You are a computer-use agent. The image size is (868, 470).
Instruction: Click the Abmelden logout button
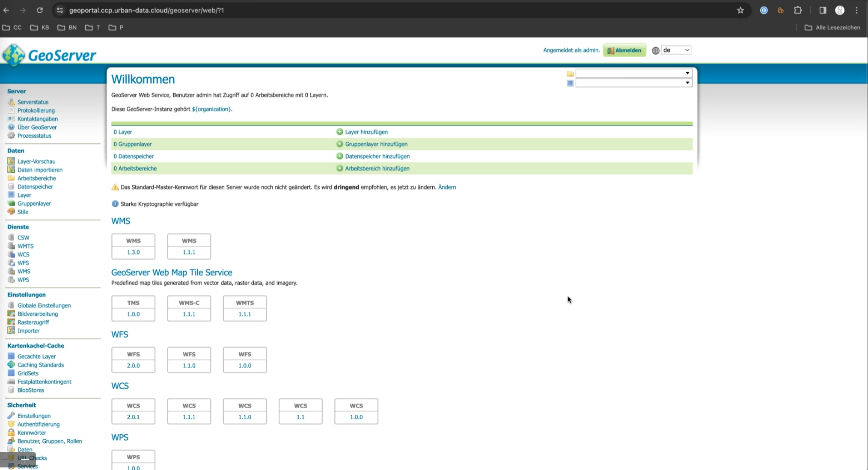pyautogui.click(x=624, y=50)
